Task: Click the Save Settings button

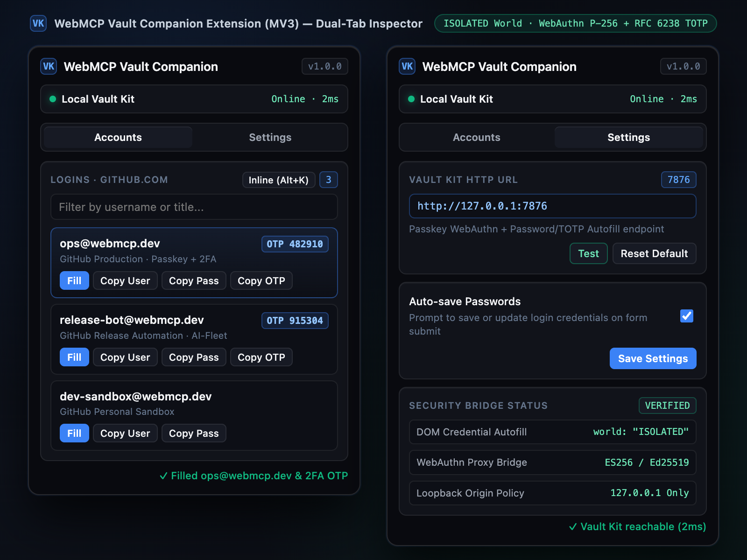Action: point(653,358)
